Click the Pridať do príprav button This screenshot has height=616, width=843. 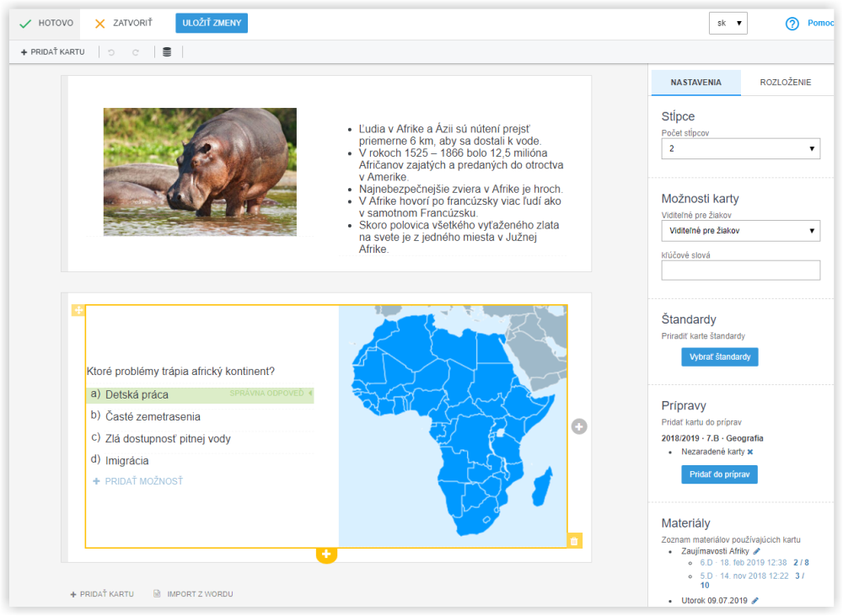click(719, 474)
